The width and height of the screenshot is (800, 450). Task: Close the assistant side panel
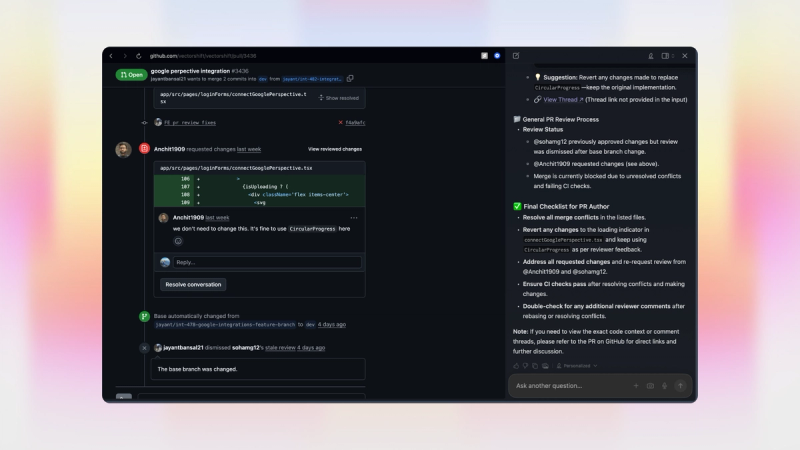685,56
